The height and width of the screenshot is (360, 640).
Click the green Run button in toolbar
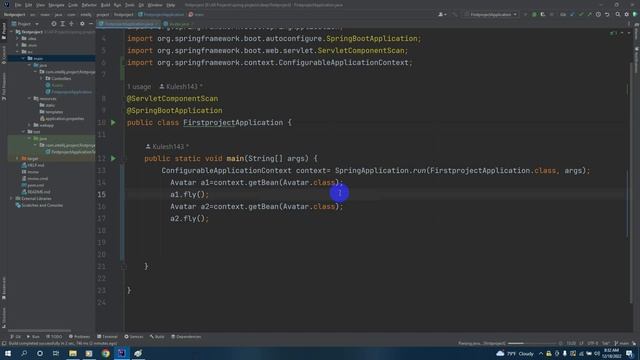point(526,14)
